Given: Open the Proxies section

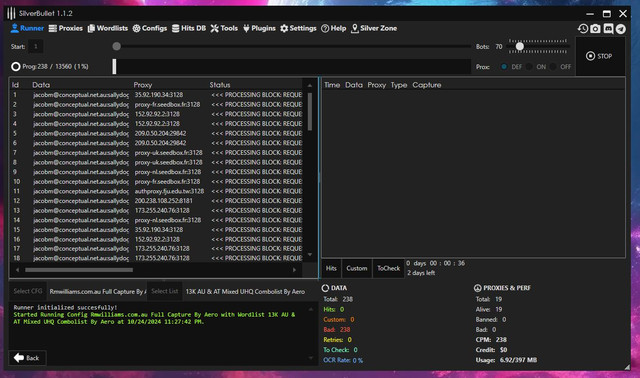Looking at the screenshot, I should [x=65, y=28].
